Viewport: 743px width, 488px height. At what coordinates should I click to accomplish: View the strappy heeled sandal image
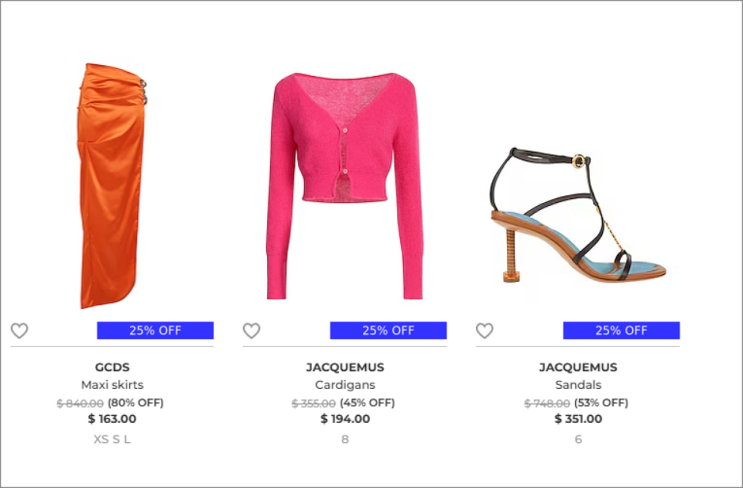click(578, 215)
